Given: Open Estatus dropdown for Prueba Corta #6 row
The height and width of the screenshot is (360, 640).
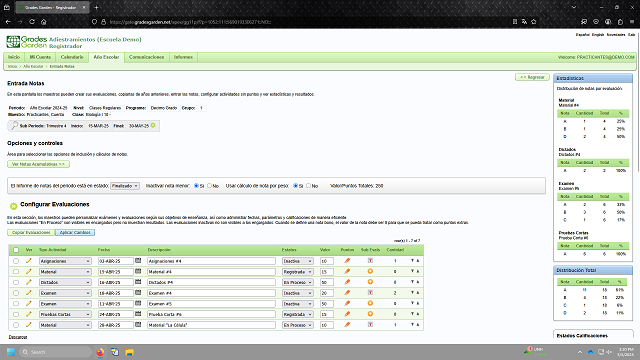Looking at the screenshot, I should (298, 314).
